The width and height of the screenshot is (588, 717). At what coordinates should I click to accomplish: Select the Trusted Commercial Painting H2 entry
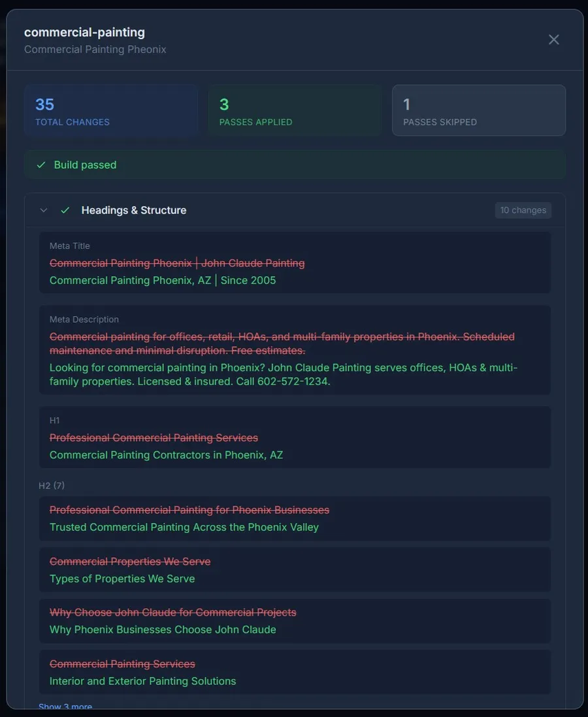(x=184, y=527)
